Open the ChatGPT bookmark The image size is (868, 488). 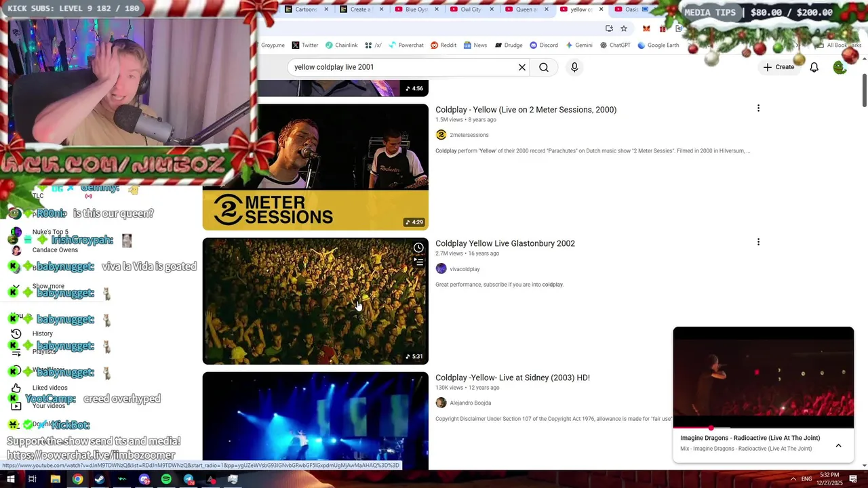click(614, 45)
